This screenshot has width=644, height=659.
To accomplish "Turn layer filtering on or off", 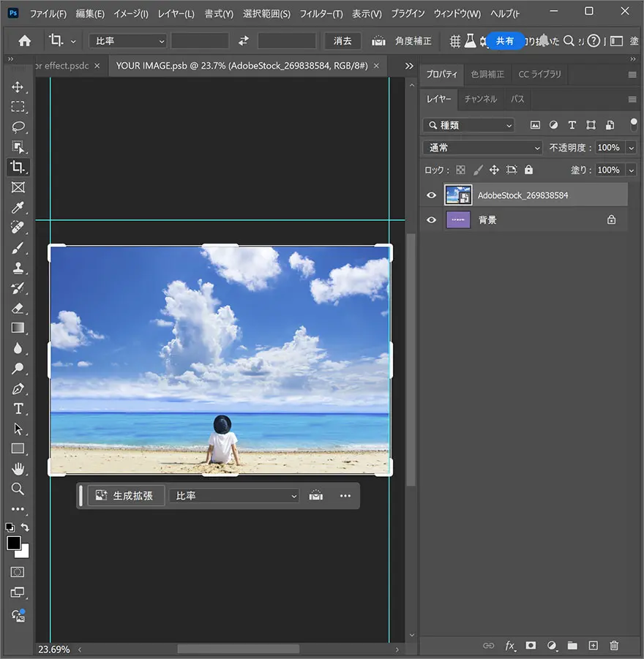I will (x=634, y=124).
